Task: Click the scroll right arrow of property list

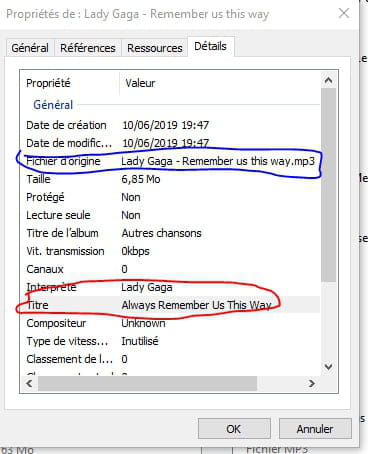Action: coord(311,384)
